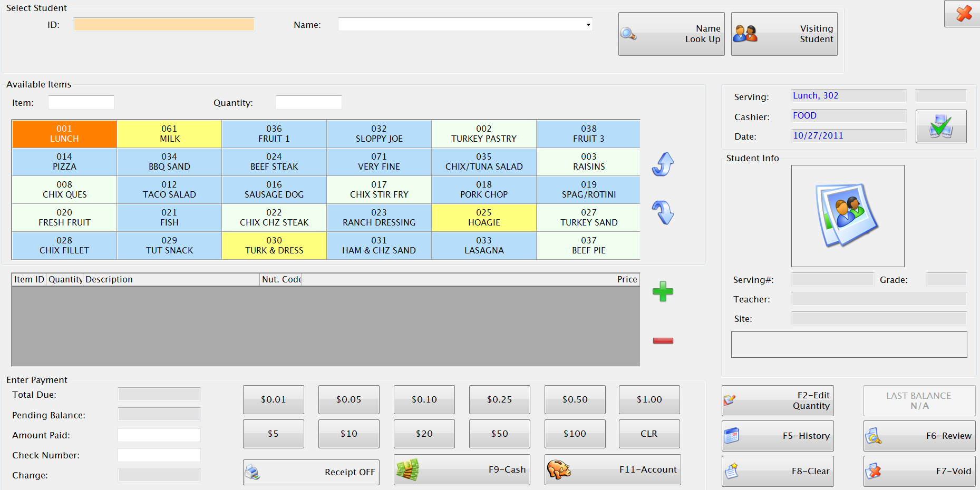Open the Name Look Up search tool
Image resolution: width=980 pixels, height=490 pixels.
[671, 34]
